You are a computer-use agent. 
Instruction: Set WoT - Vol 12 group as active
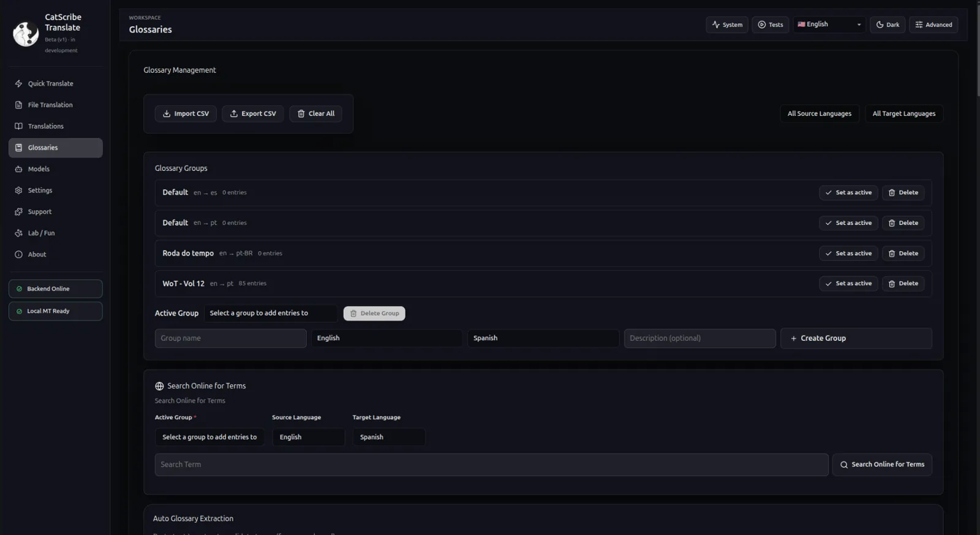[x=848, y=284]
